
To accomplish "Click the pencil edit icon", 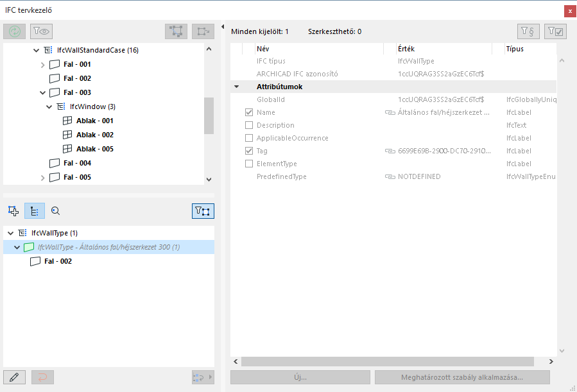I will click(14, 377).
